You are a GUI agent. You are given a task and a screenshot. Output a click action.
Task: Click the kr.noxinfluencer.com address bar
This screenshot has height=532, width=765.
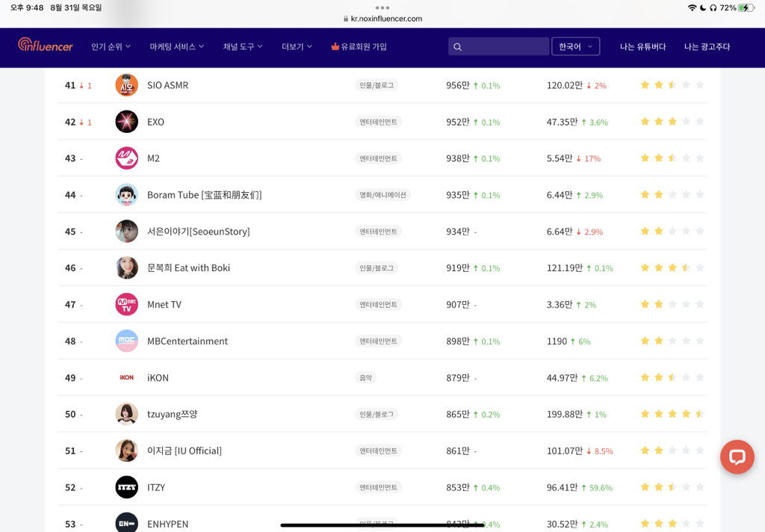click(x=382, y=19)
